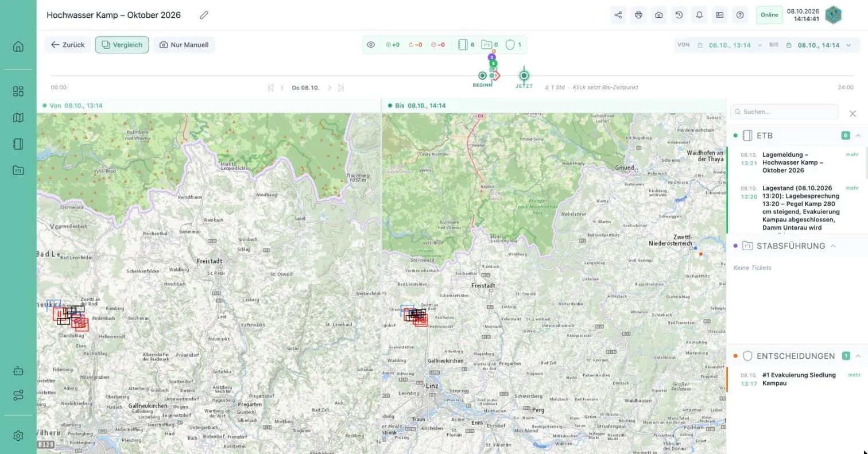The width and height of the screenshot is (868, 454).
Task: Open the workflow routing icon in sidebar
Action: point(18,395)
